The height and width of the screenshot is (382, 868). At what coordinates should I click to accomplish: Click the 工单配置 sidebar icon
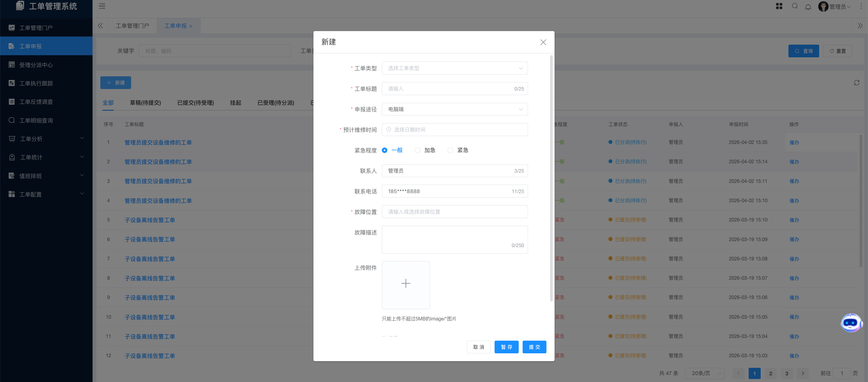(x=12, y=194)
